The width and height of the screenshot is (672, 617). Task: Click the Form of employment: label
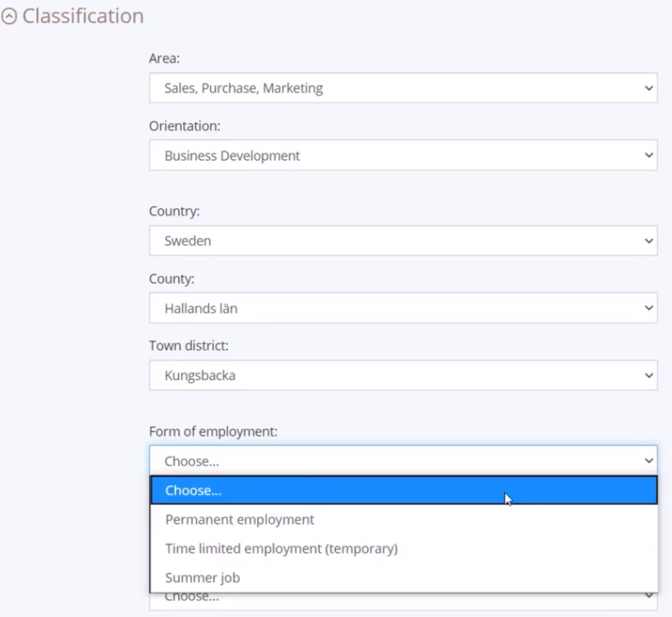213,432
